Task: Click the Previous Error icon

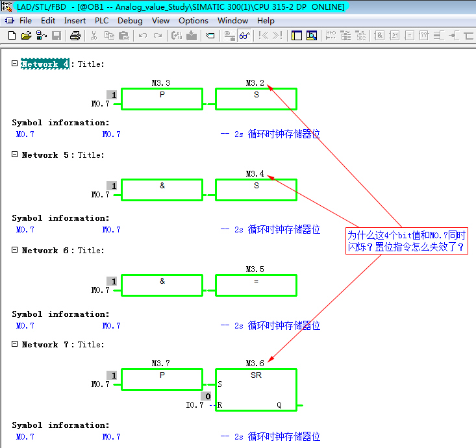Action: coord(264,36)
